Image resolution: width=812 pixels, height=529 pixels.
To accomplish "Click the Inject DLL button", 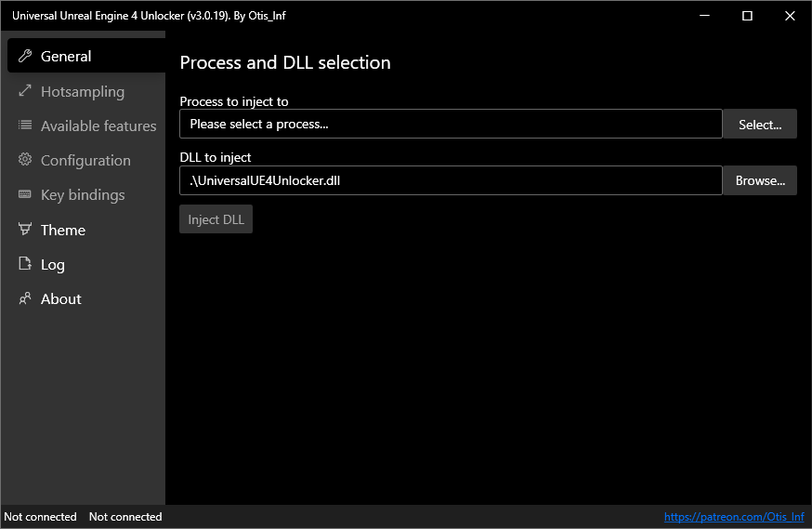I will 216,219.
